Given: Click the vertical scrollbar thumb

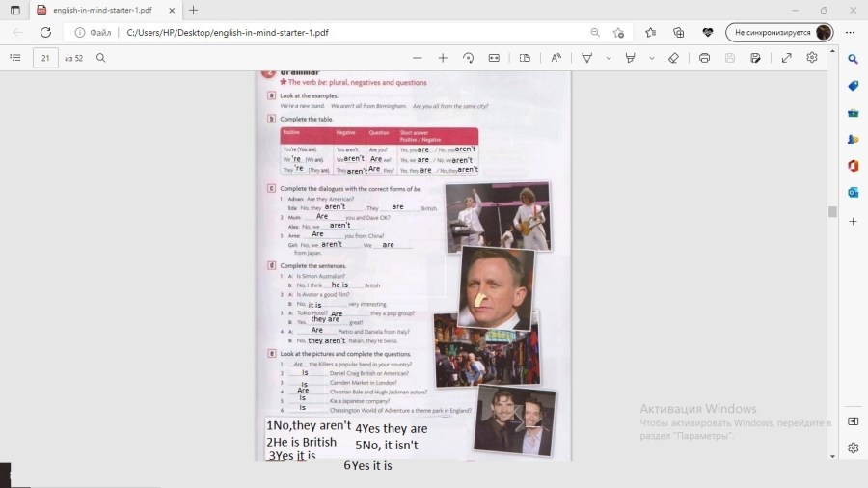Looking at the screenshot, I should 831,211.
